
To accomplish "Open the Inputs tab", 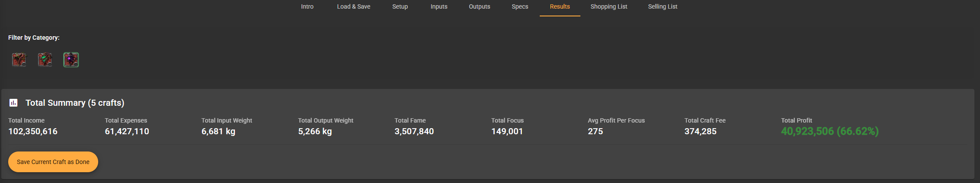I will click(x=439, y=6).
